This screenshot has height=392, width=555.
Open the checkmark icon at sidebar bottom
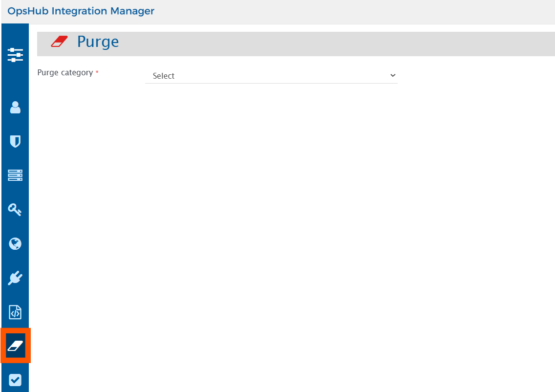point(15,380)
